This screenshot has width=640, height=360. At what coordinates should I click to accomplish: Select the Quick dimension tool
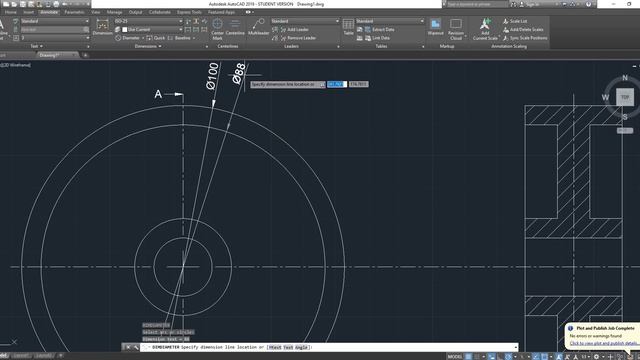coord(156,38)
